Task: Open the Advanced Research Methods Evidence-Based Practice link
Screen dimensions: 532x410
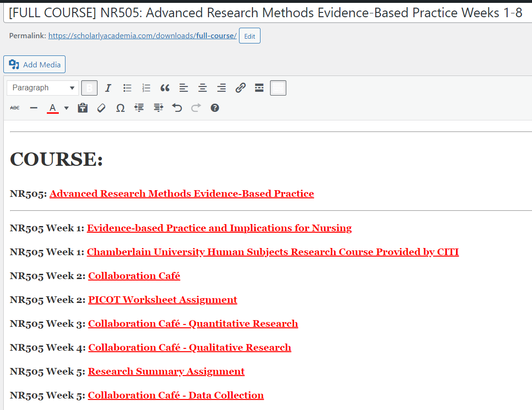Action: click(x=182, y=194)
